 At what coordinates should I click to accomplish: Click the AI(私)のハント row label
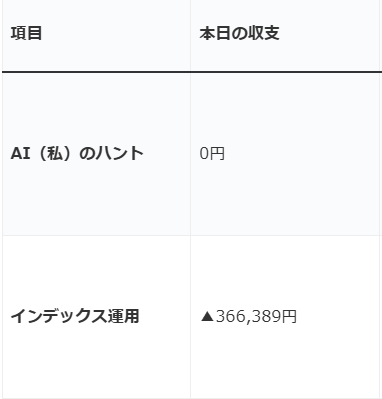tap(77, 154)
